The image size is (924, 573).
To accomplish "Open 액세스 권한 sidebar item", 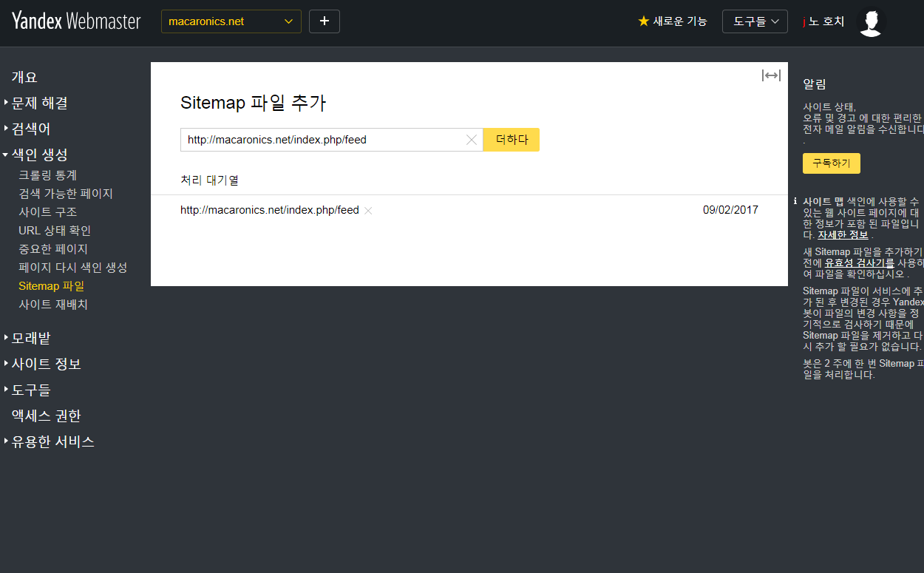I will coord(46,416).
